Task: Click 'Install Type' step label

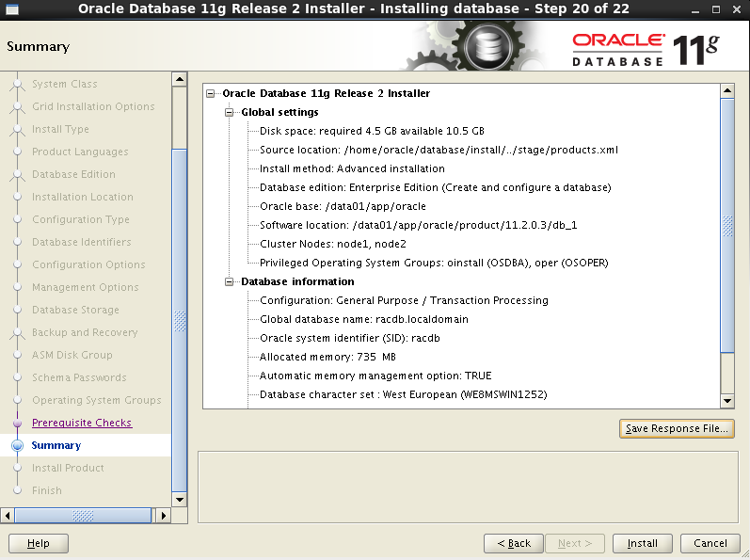Action: pyautogui.click(x=60, y=129)
